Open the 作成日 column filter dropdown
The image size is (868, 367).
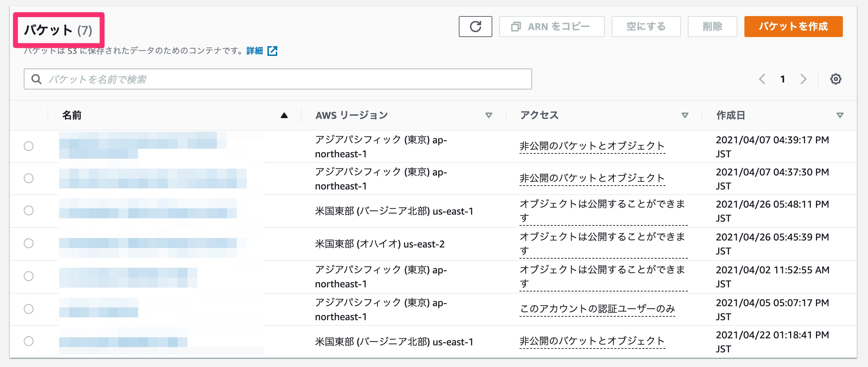tap(840, 115)
